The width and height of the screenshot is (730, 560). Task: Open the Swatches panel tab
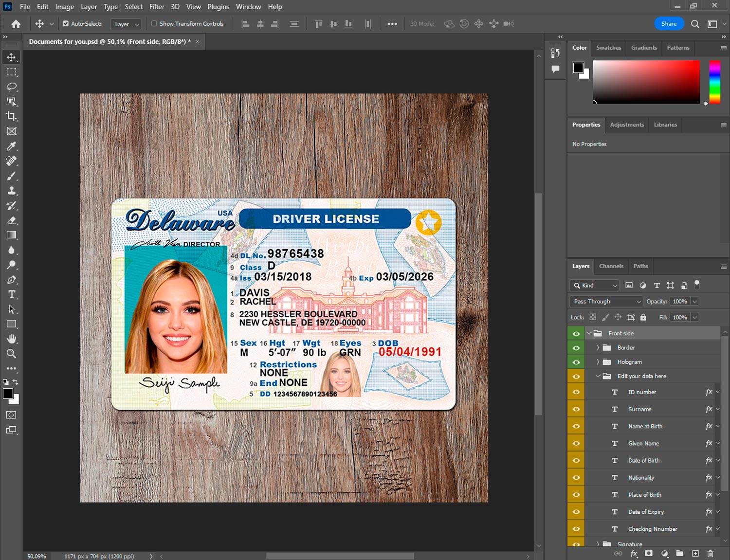click(608, 48)
